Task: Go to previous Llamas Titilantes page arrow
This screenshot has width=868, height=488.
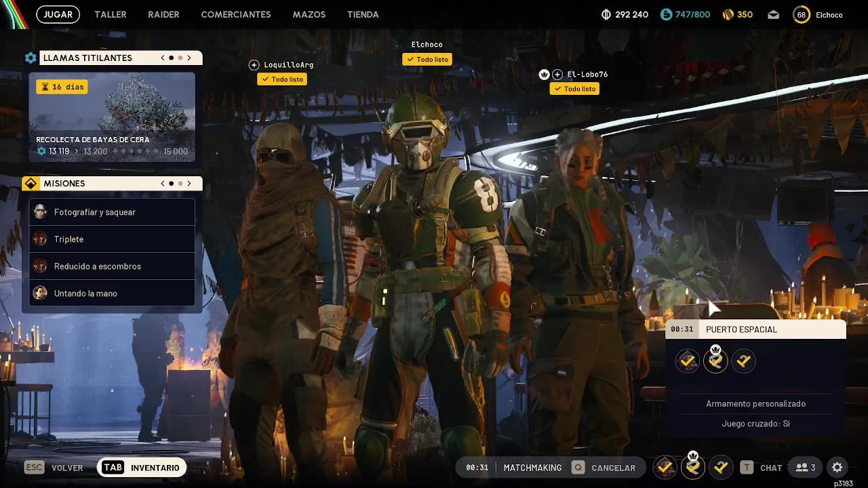Action: [163, 58]
